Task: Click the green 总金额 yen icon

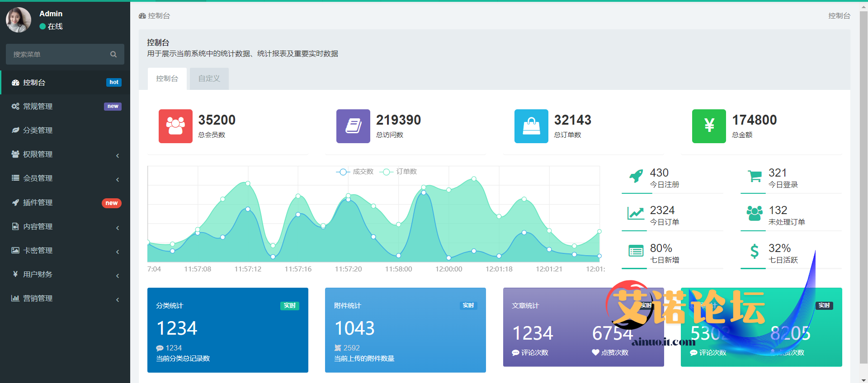Action: tap(709, 126)
